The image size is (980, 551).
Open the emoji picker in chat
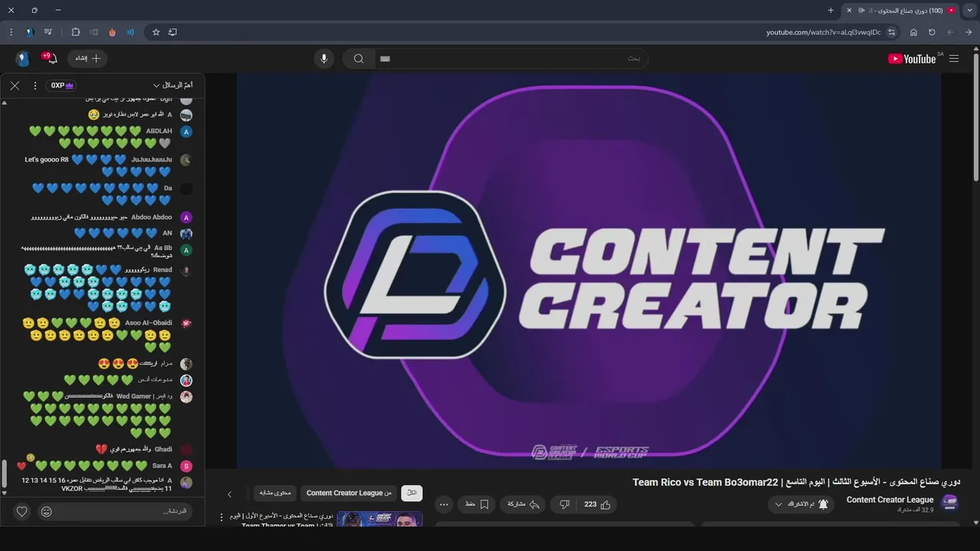click(47, 511)
